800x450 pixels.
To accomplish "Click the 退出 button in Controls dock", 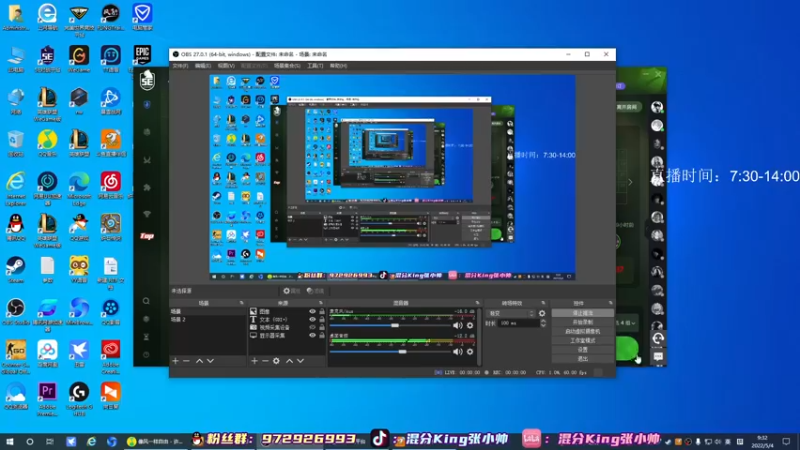I will tap(583, 359).
